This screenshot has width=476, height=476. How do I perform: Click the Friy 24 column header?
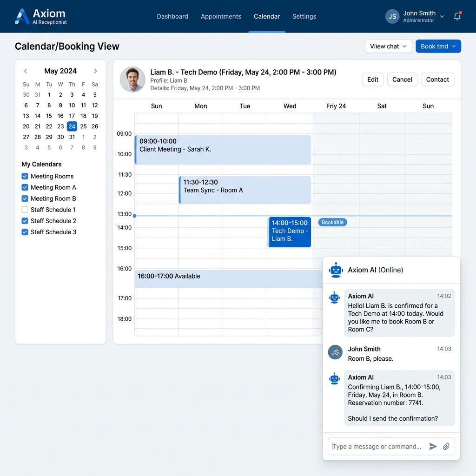click(x=336, y=106)
